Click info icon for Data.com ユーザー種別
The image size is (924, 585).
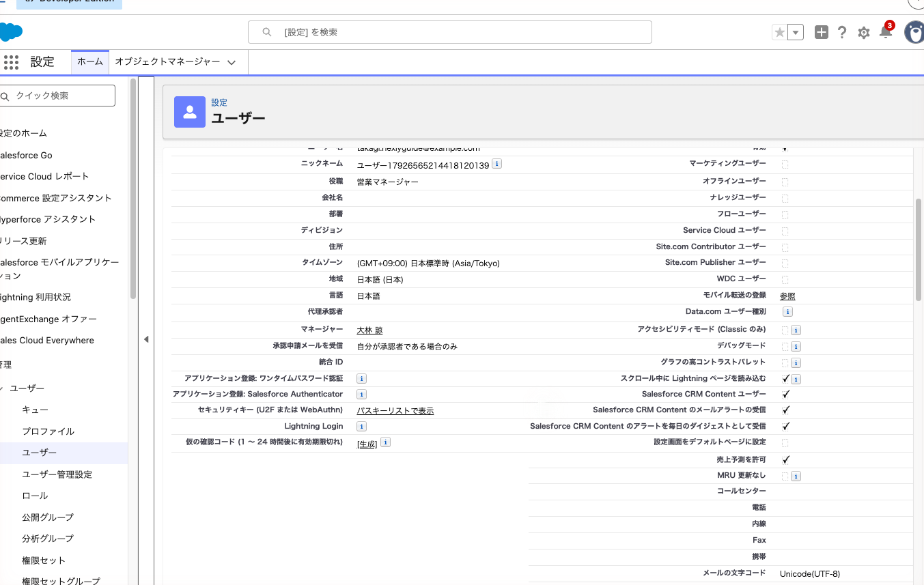pos(787,311)
